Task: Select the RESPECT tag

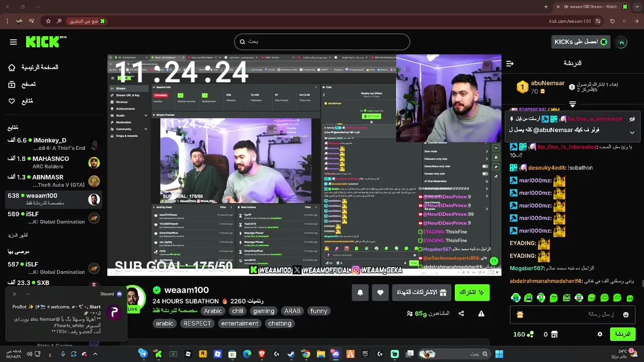Action: click(197, 324)
